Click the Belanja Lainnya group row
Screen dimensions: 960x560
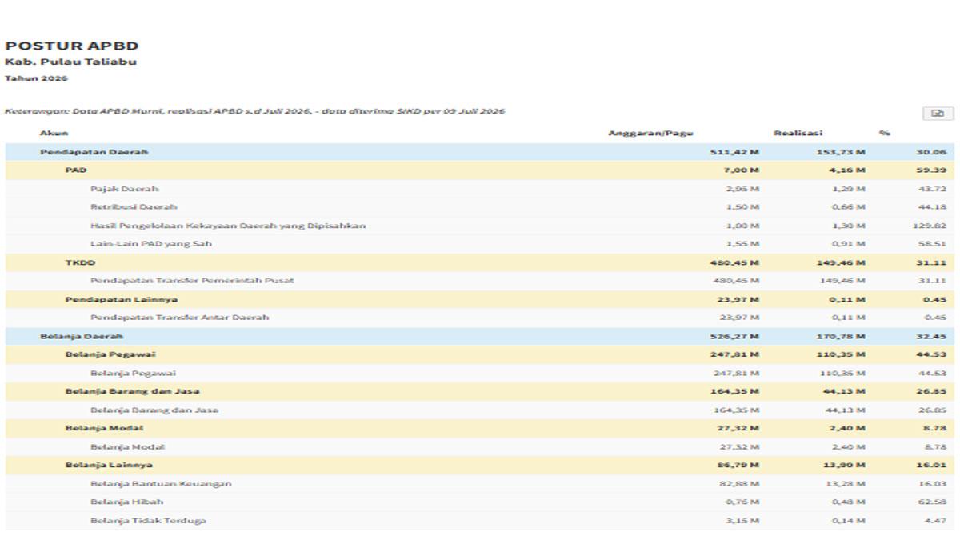pos(480,465)
